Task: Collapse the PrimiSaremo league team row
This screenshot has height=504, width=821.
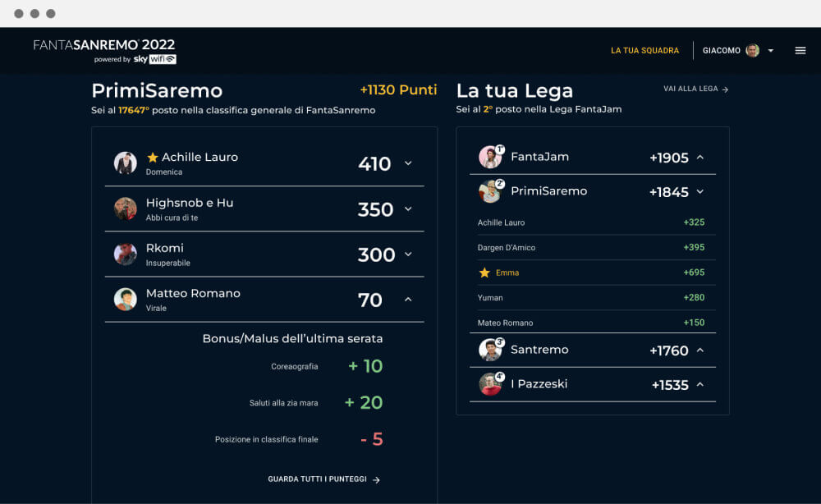Action: coord(700,191)
